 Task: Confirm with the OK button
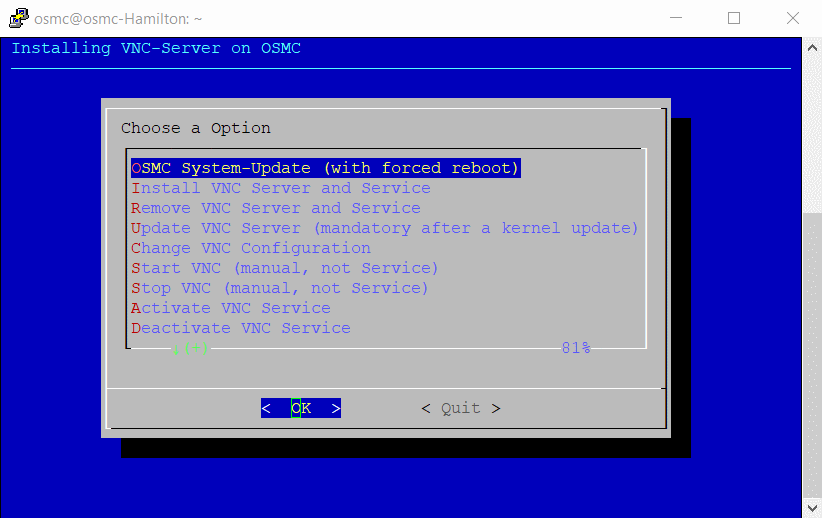pos(301,408)
